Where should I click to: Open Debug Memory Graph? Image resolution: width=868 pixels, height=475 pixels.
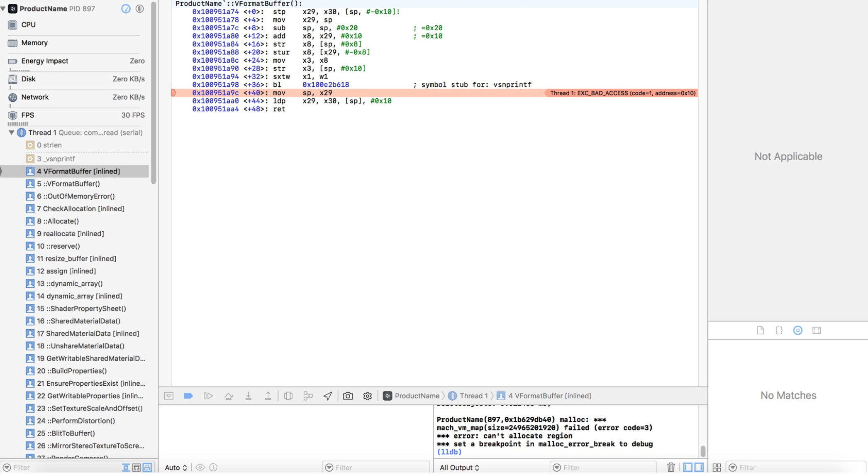308,396
